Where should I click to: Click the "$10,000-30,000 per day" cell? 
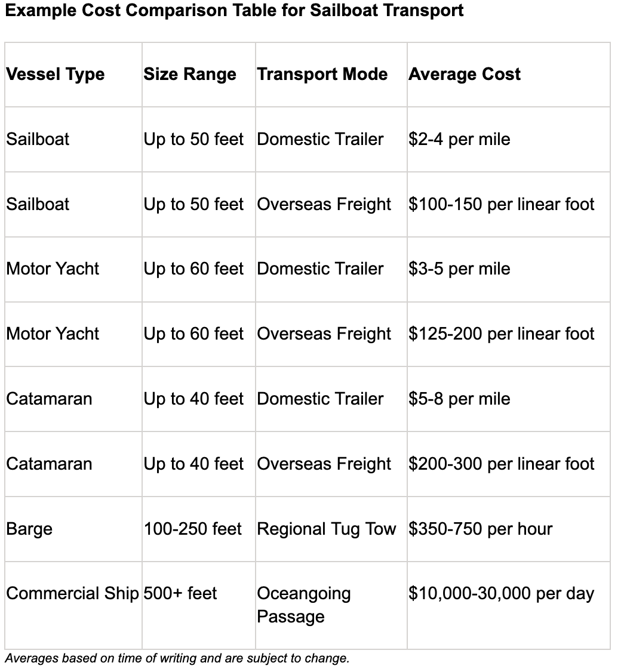click(x=502, y=593)
